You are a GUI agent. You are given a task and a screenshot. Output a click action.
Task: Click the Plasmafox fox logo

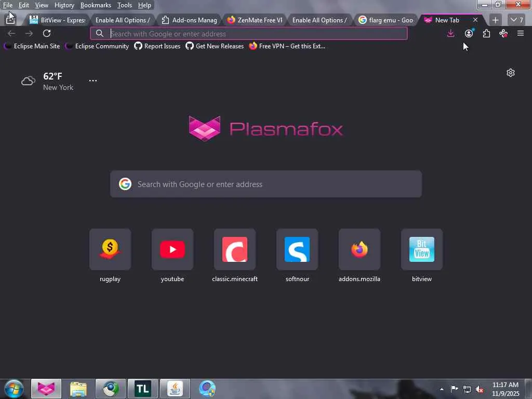coord(205,129)
